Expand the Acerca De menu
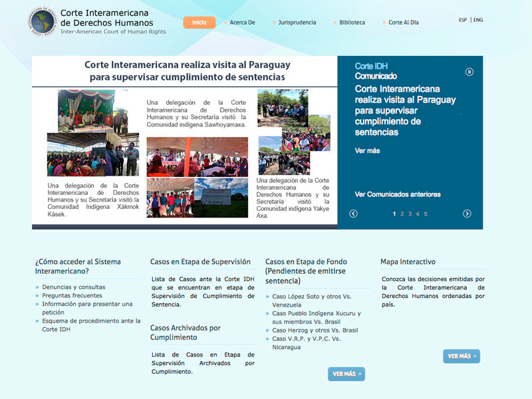 242,23
